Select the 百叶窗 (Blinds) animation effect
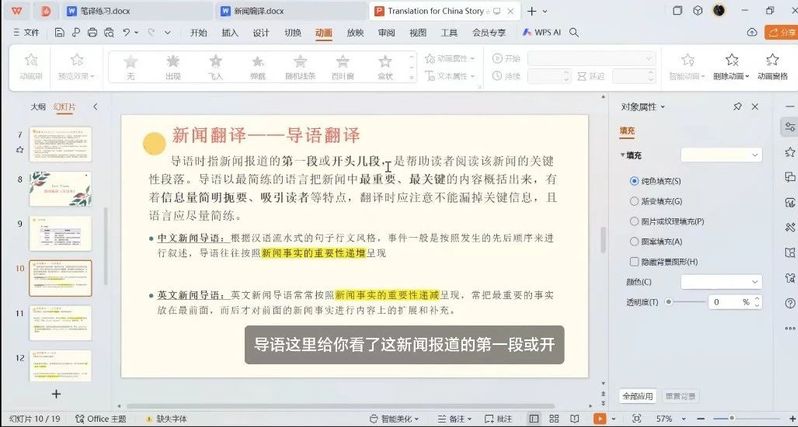The height and width of the screenshot is (427, 798). coord(342,65)
